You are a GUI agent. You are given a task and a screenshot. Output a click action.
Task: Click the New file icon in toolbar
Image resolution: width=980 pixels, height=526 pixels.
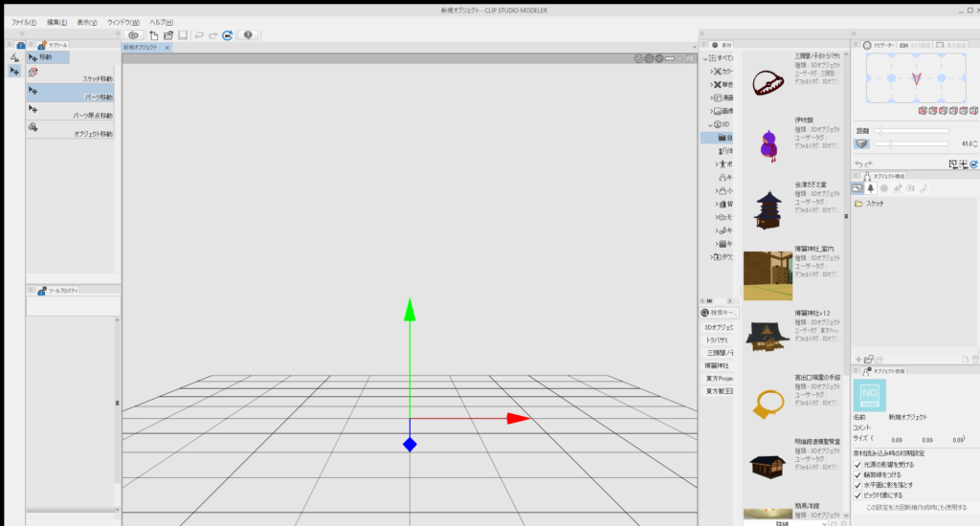click(x=154, y=35)
